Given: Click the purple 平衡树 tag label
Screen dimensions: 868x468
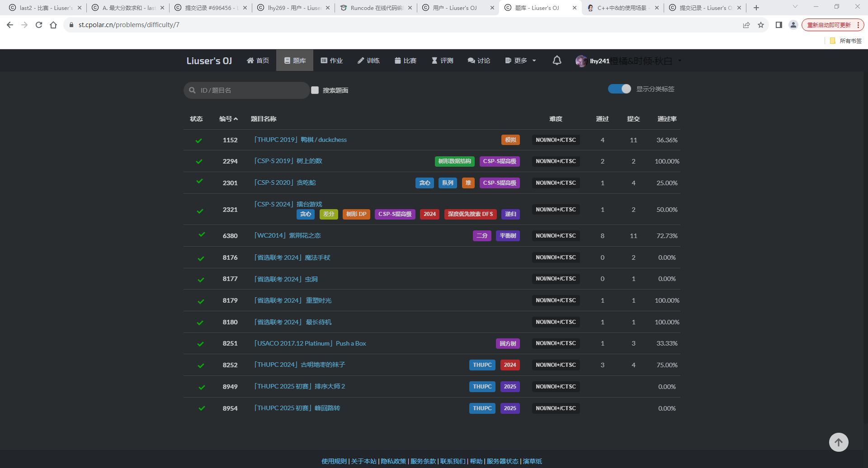Looking at the screenshot, I should click(x=508, y=236).
